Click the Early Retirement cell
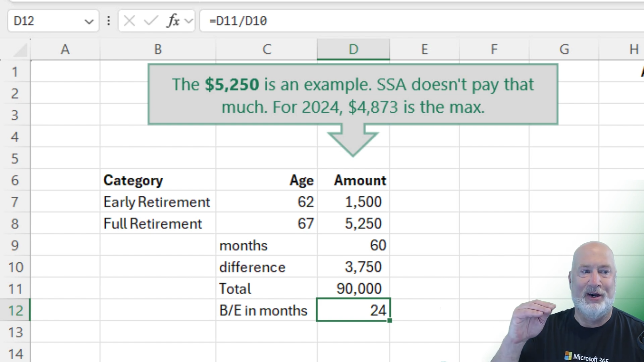 point(157,202)
